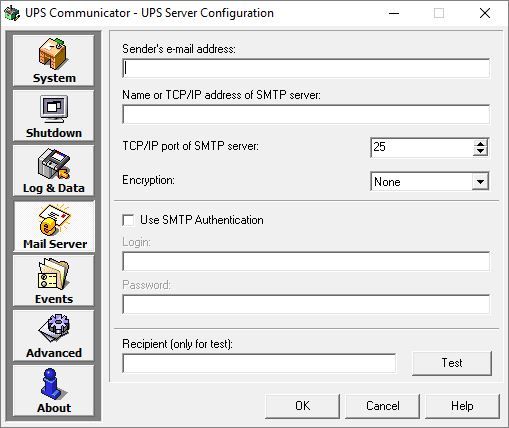
Task: Send a test e-mail with Test button
Action: point(452,363)
